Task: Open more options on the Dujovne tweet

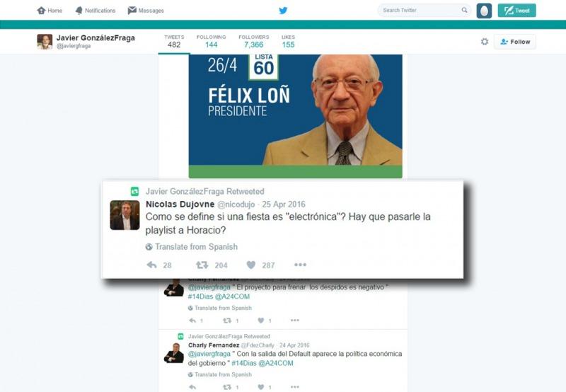Action: pyautogui.click(x=300, y=265)
